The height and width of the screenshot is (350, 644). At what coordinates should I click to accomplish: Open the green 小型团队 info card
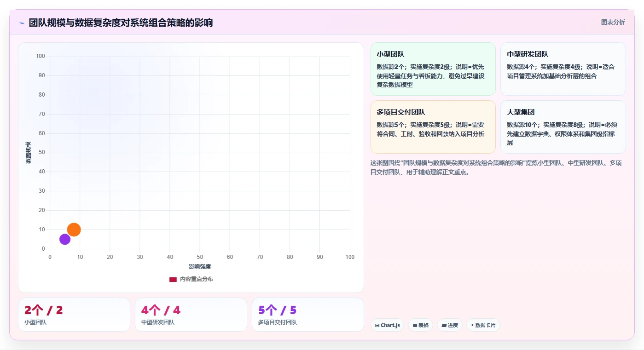click(x=433, y=69)
